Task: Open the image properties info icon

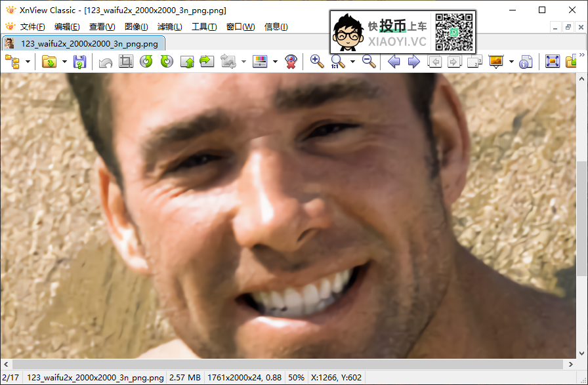Action: click(x=526, y=62)
